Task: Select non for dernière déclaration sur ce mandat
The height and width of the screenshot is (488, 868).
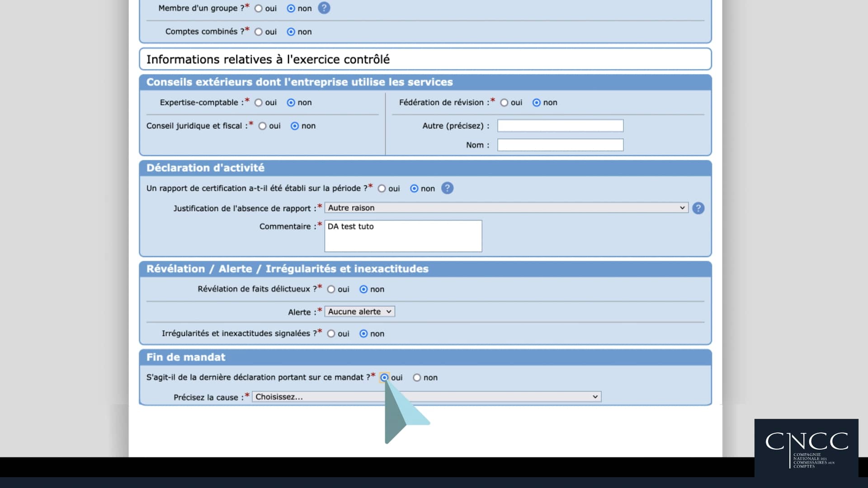Action: [x=417, y=377]
